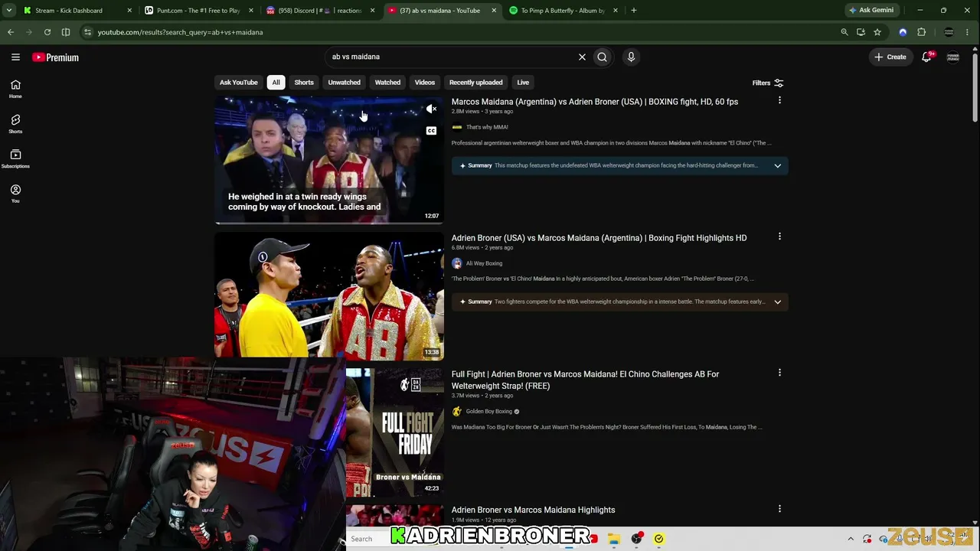Click the Windows taskbar Search box

pyautogui.click(x=367, y=539)
